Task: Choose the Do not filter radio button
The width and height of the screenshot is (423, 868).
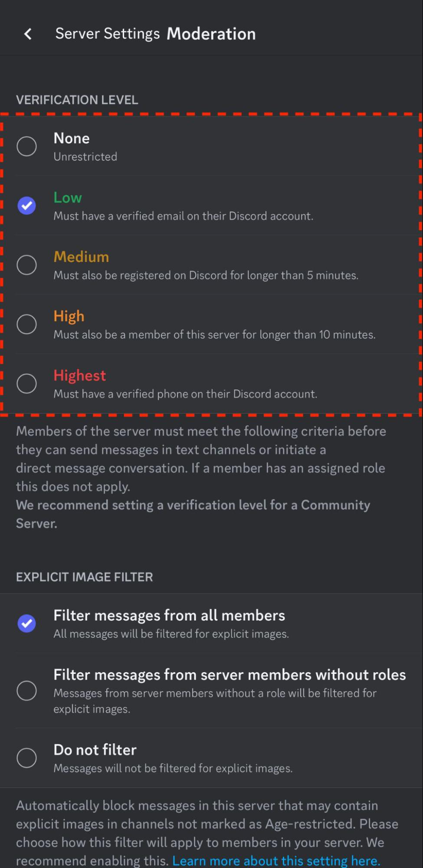Action: (x=26, y=758)
